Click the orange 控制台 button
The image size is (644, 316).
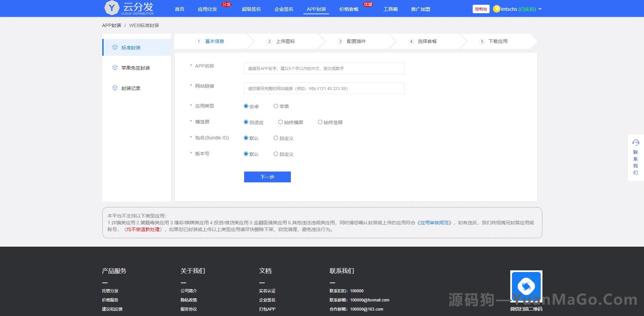click(x=481, y=9)
